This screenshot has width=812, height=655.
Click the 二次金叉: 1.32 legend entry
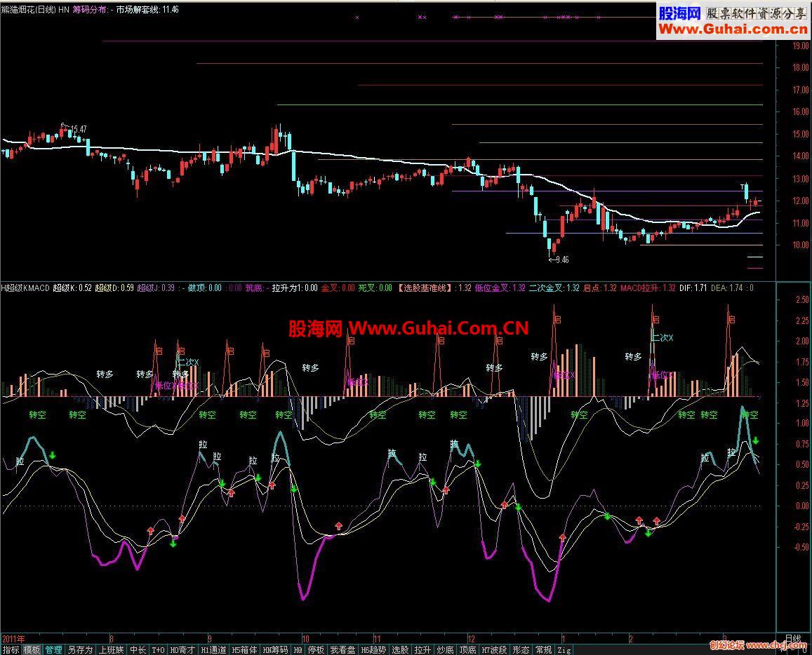tap(554, 288)
